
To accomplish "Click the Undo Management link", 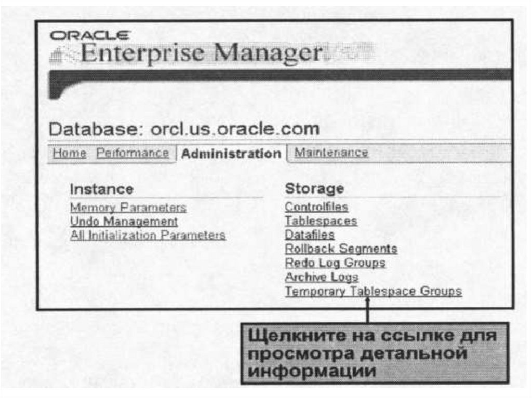I will tap(124, 222).
